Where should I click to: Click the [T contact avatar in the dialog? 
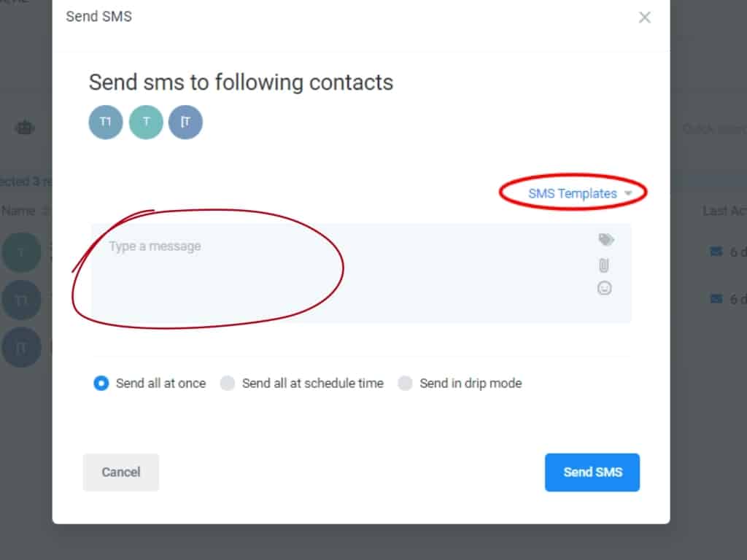(185, 122)
